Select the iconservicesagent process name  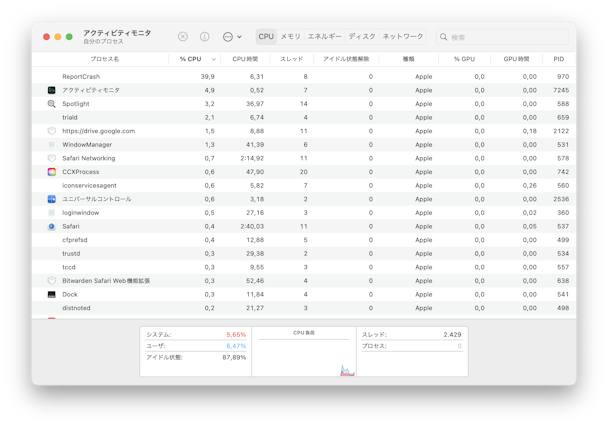pyautogui.click(x=89, y=185)
